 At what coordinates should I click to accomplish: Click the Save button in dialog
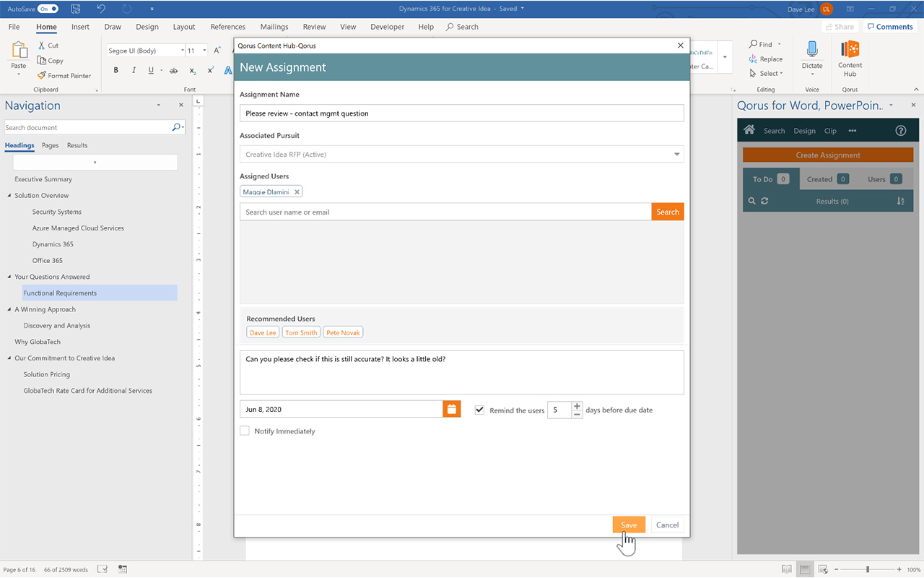(x=629, y=525)
